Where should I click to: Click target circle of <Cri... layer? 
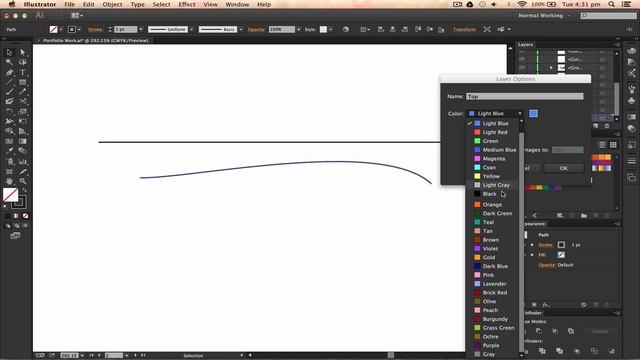(x=602, y=67)
